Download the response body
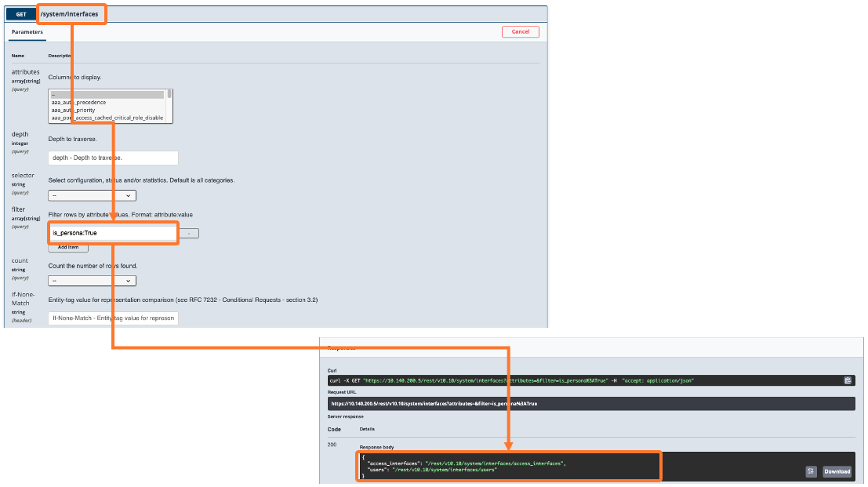 pyautogui.click(x=837, y=471)
